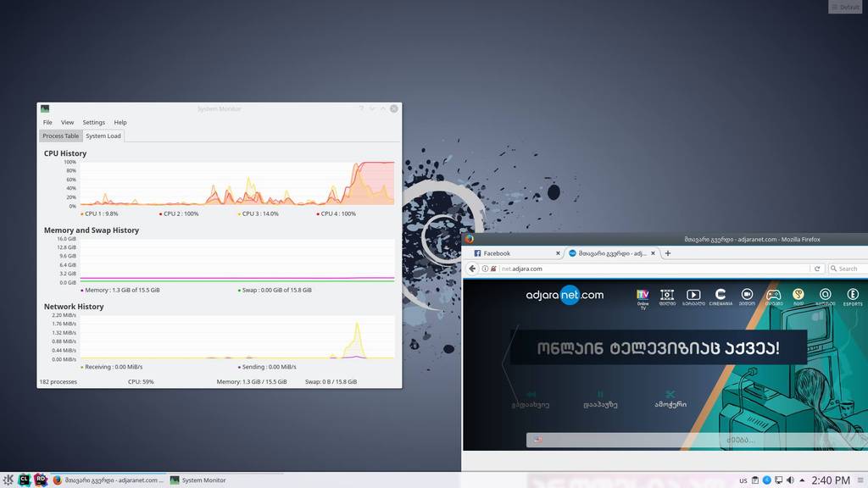Click the Memory : 1.3 GiB of 15.5 GiB legend
This screenshot has height=488, width=868.
(x=120, y=290)
